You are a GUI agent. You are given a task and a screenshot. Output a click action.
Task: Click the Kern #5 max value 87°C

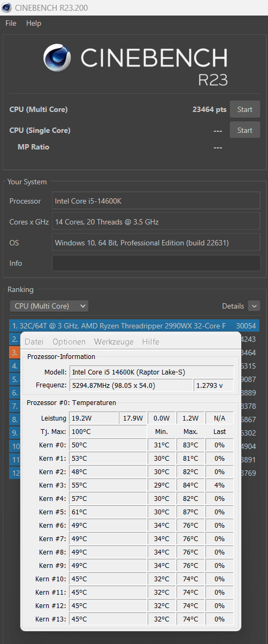tap(190, 512)
